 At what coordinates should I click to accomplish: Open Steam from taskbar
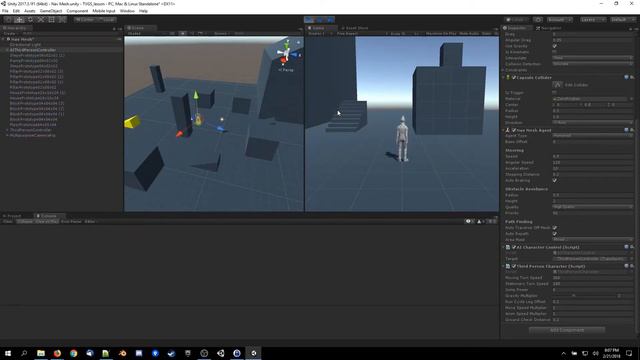pyautogui.click(x=171, y=353)
